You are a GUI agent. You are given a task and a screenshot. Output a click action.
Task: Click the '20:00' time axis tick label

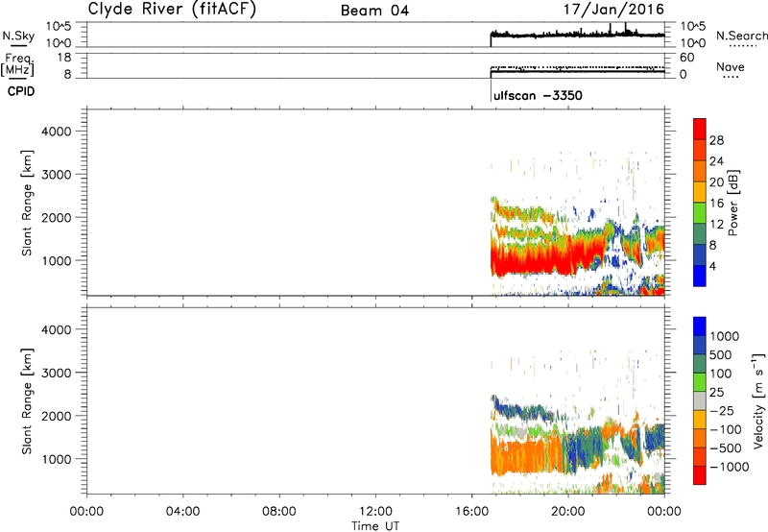pos(568,512)
